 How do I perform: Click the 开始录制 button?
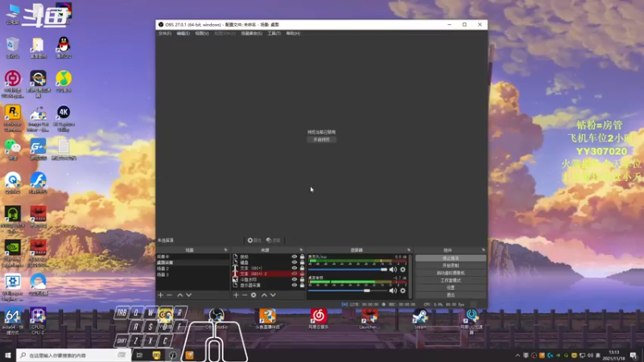pos(451,265)
